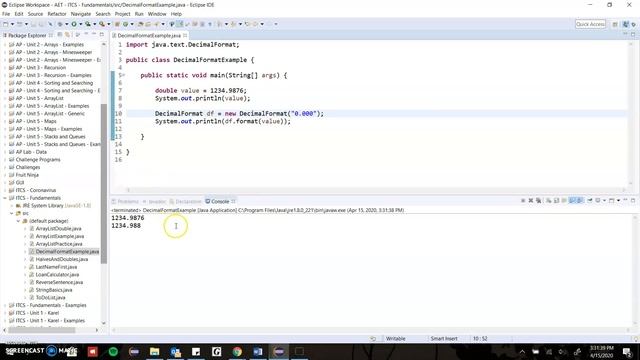Toggle Scroll Lock in Console toolbar
Image resolution: width=640 pixels, height=360 pixels.
tap(556, 200)
